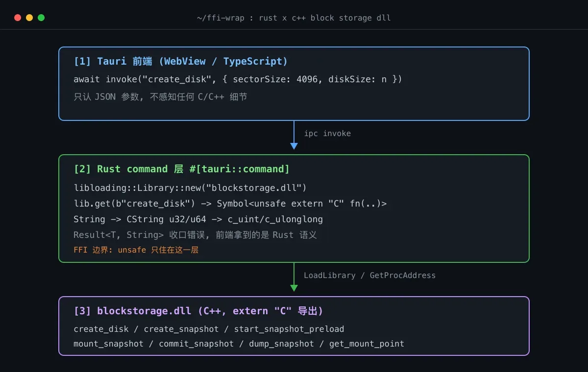Screen dimensions: 588x372
Task: Select the heading '[3] blockstorage.dll (C++, extern "C" 导出)'
Action: (x=198, y=311)
